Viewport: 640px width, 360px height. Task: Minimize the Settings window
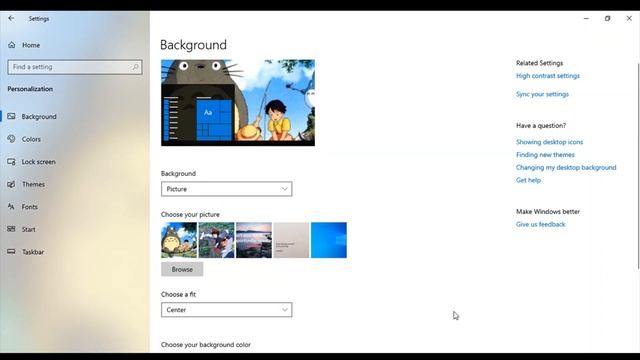click(x=586, y=18)
